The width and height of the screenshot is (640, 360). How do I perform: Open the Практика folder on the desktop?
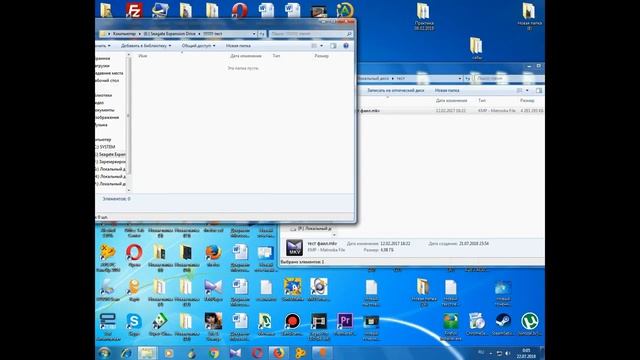(x=423, y=16)
